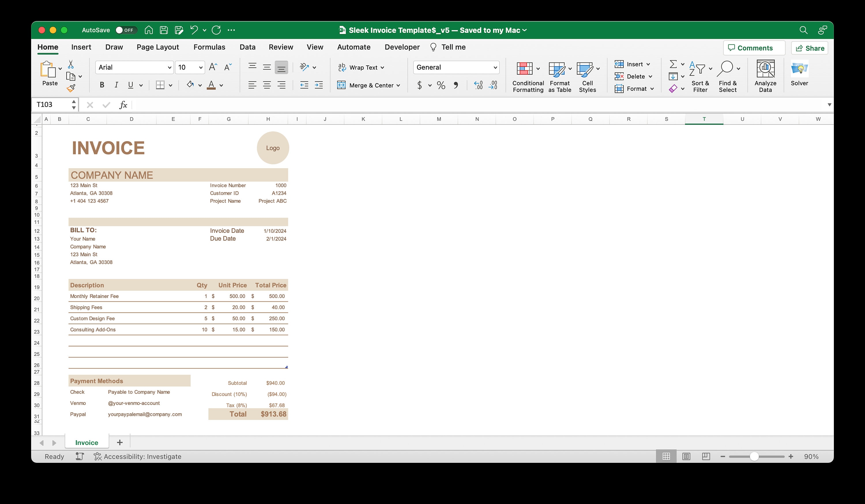
Task: Open the Arial font name dropdown
Action: (170, 68)
